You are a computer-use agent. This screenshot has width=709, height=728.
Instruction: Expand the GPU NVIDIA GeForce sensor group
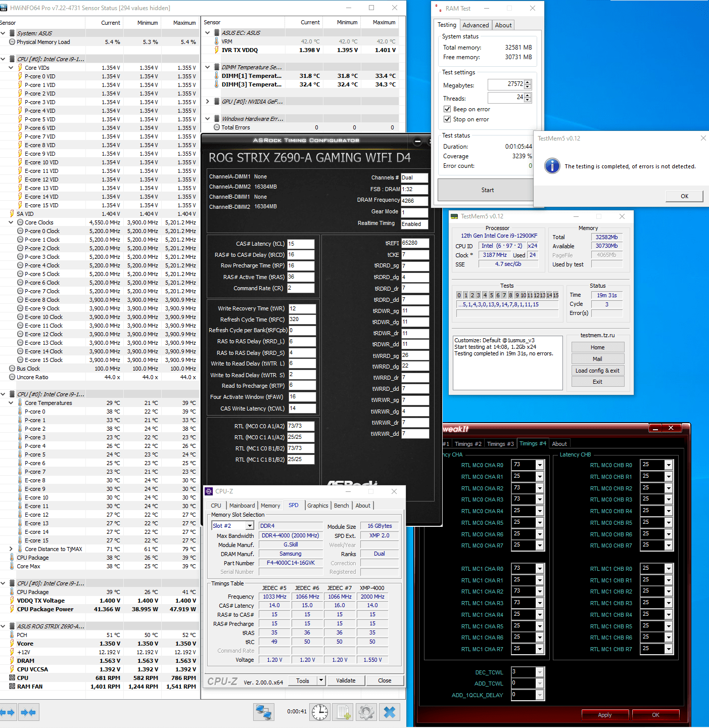tap(207, 102)
